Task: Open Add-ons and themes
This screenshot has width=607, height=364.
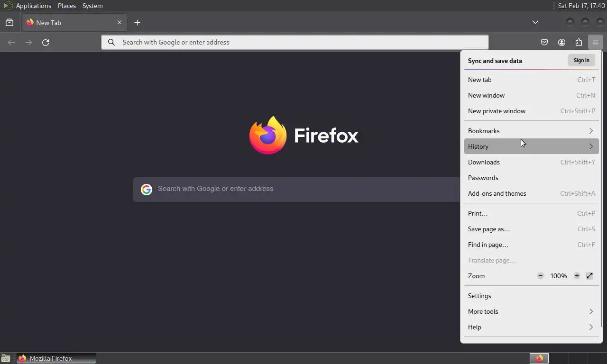Action: click(x=531, y=193)
